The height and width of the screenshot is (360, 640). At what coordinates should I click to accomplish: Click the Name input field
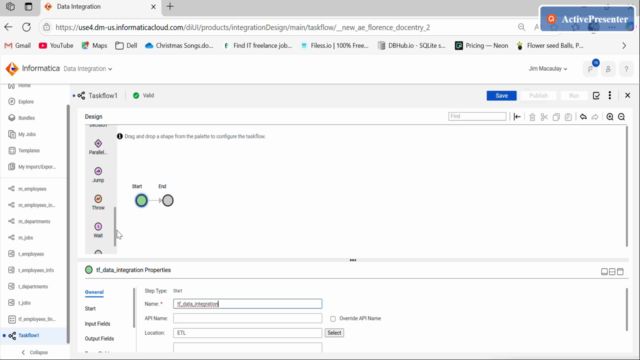pos(247,304)
